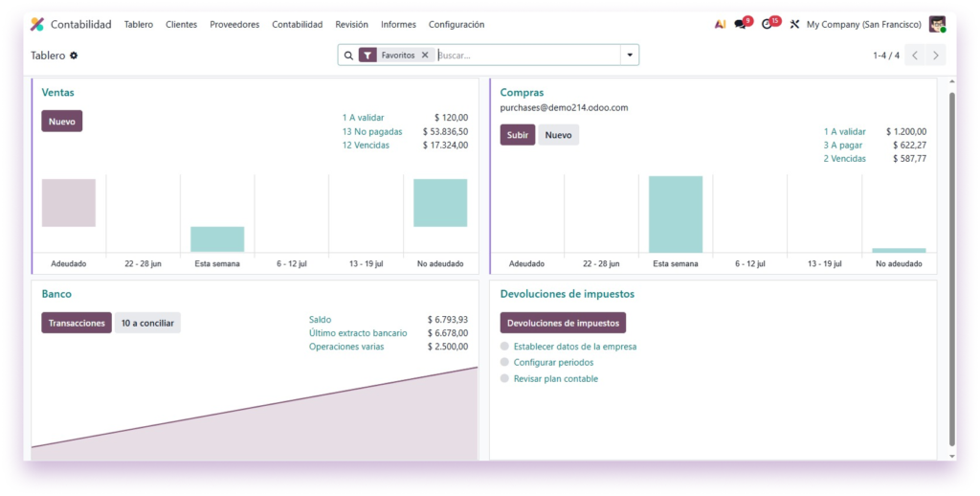
Task: Open the Informes menu
Action: pos(398,24)
